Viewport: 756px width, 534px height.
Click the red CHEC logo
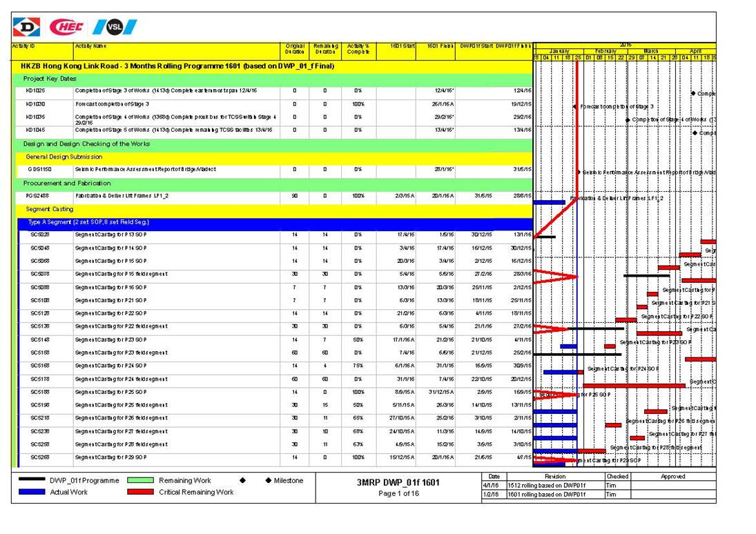[x=66, y=26]
